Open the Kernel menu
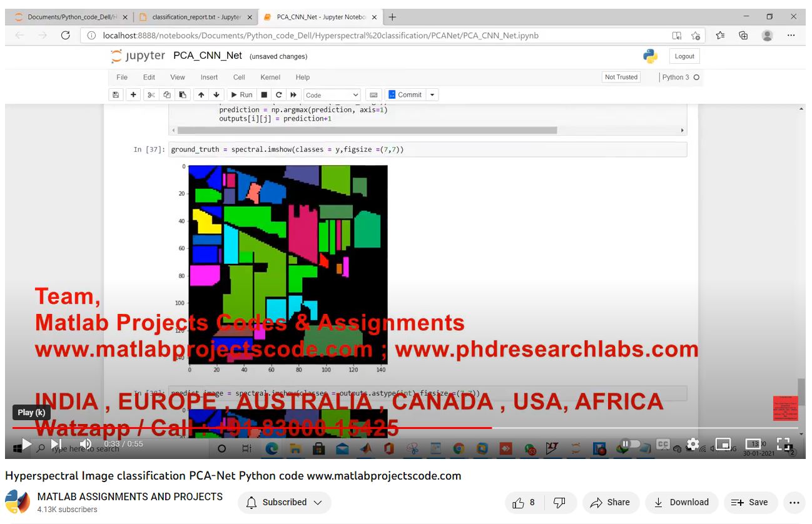812x524 pixels. pyautogui.click(x=270, y=77)
